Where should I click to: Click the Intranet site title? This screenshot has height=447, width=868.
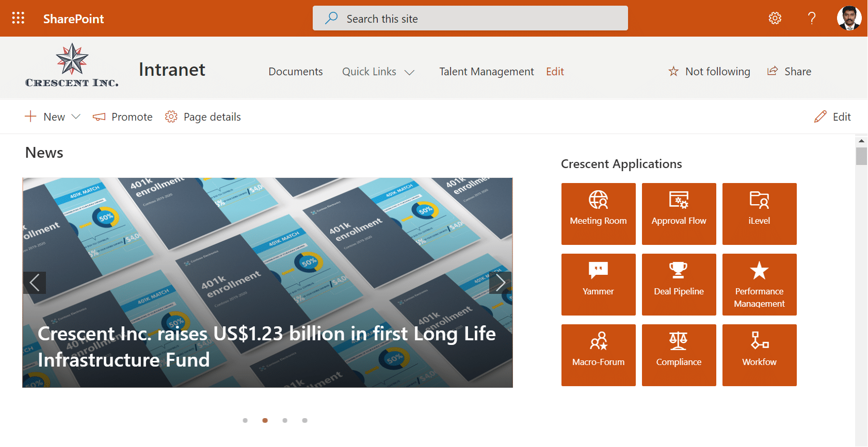(172, 70)
